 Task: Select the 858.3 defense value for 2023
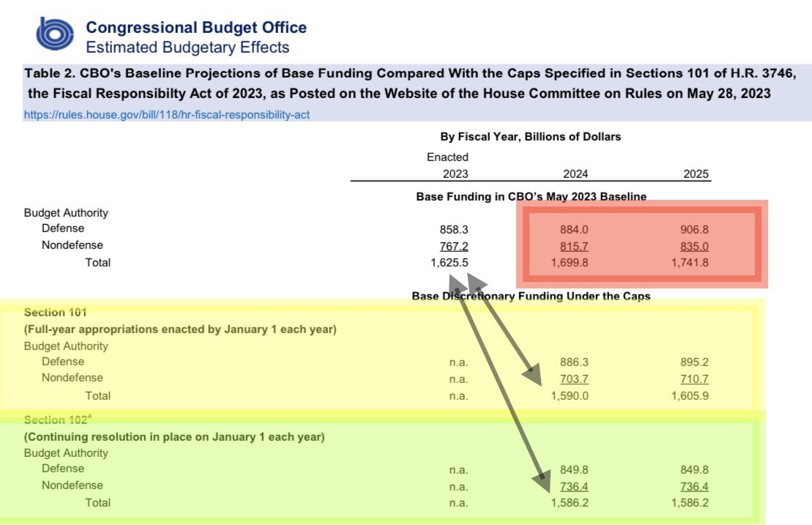tap(454, 229)
